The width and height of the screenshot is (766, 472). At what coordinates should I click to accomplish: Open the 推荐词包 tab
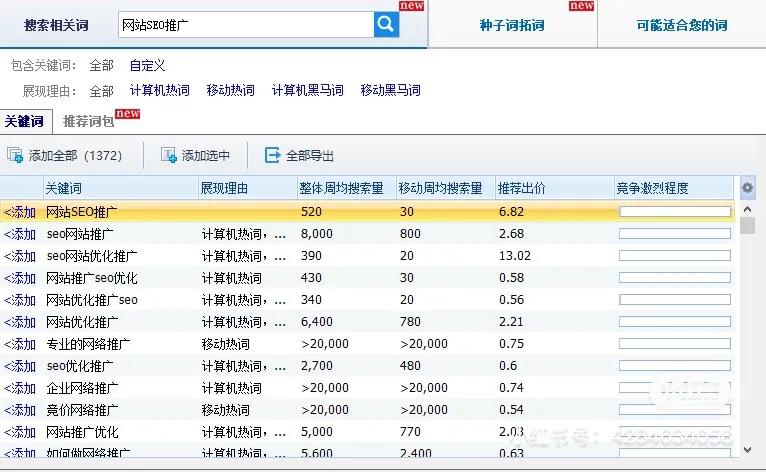click(x=88, y=121)
